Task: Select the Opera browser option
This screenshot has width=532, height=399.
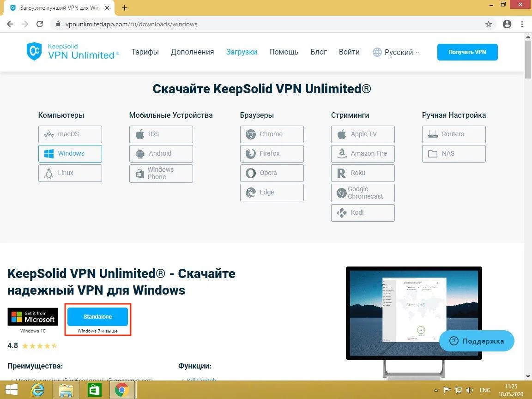Action: (x=272, y=173)
